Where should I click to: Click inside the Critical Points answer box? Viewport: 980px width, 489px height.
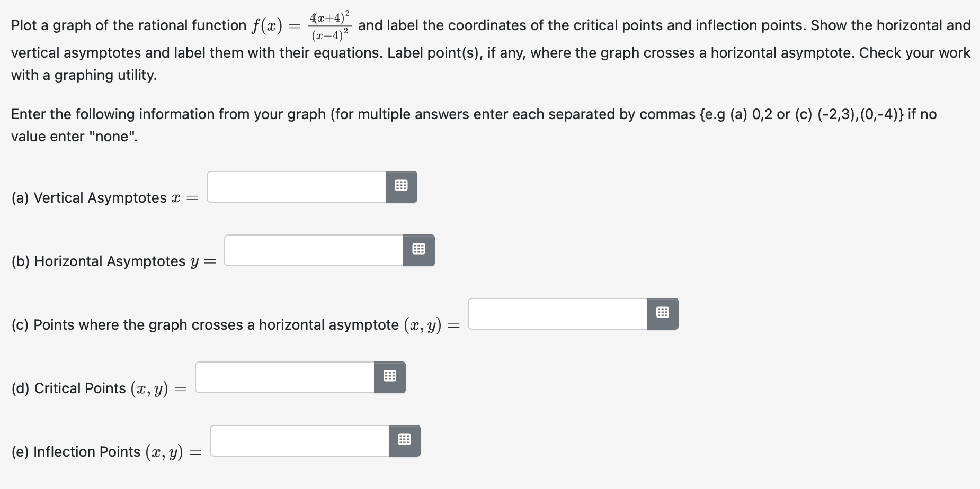283,377
